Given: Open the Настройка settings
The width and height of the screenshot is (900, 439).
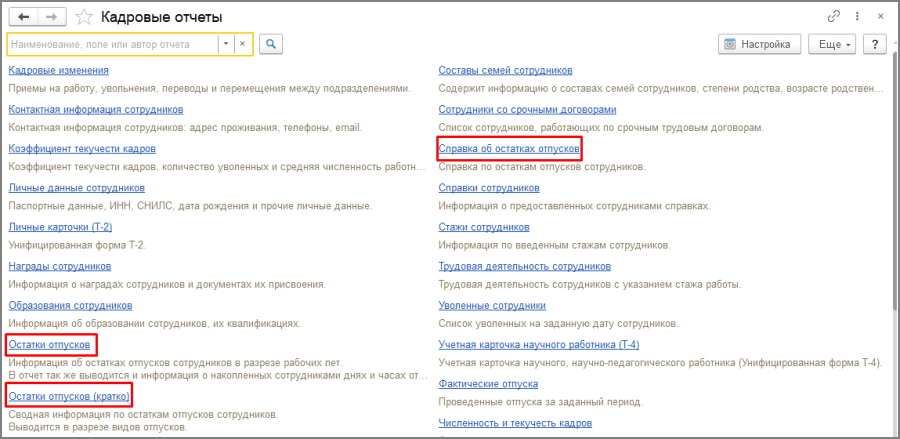Looking at the screenshot, I should tap(759, 44).
